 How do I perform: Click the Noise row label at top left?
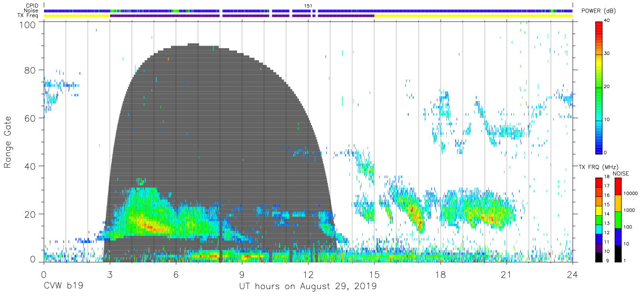click(31, 10)
